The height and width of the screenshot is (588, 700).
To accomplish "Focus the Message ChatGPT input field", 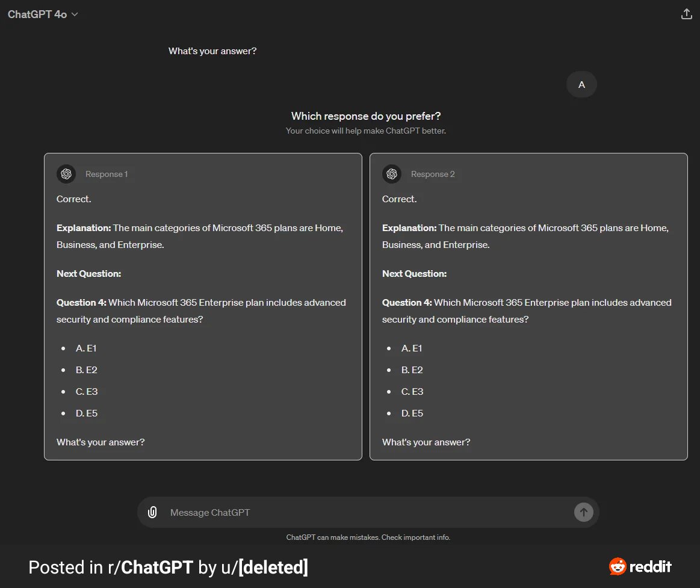I will point(368,513).
